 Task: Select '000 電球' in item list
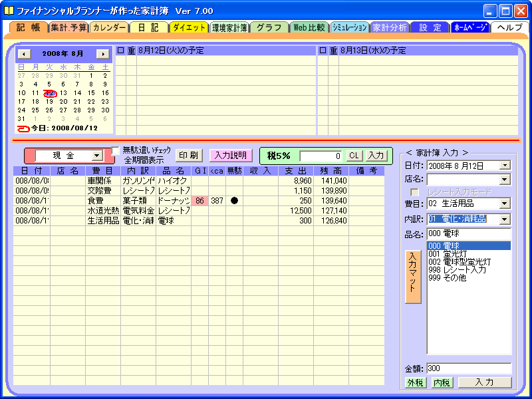click(469, 245)
